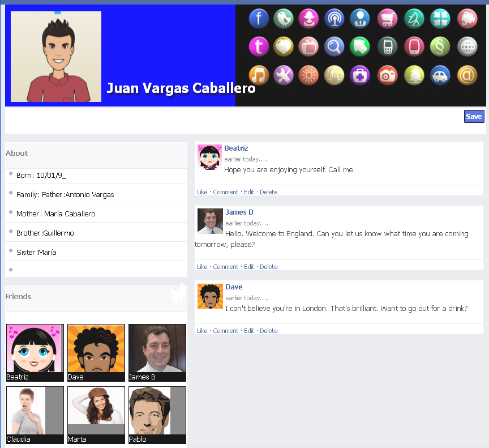This screenshot has height=448, width=489.
Task: Expand the Friends section
Action: click(x=18, y=296)
